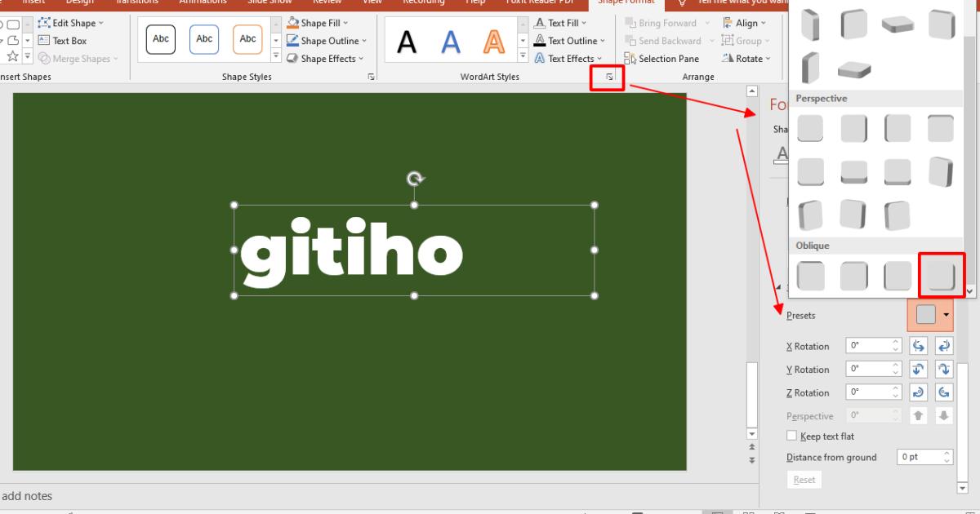980x514 pixels.
Task: Apply the orange outline Abc shape style
Action: [x=247, y=39]
